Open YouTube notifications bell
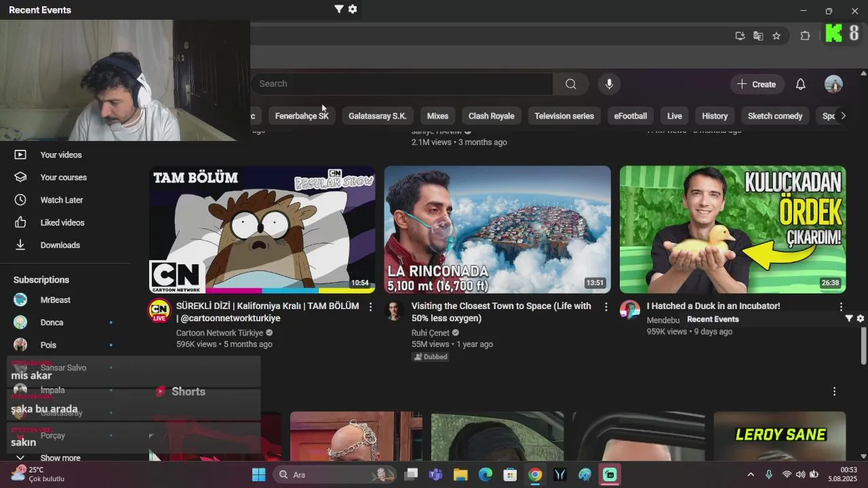The image size is (868, 488). (800, 84)
